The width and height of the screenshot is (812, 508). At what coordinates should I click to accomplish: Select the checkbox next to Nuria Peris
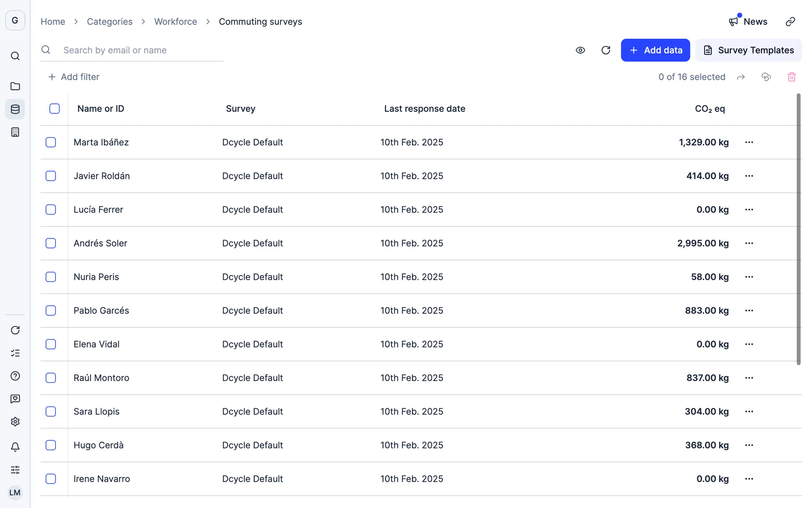coord(51,277)
